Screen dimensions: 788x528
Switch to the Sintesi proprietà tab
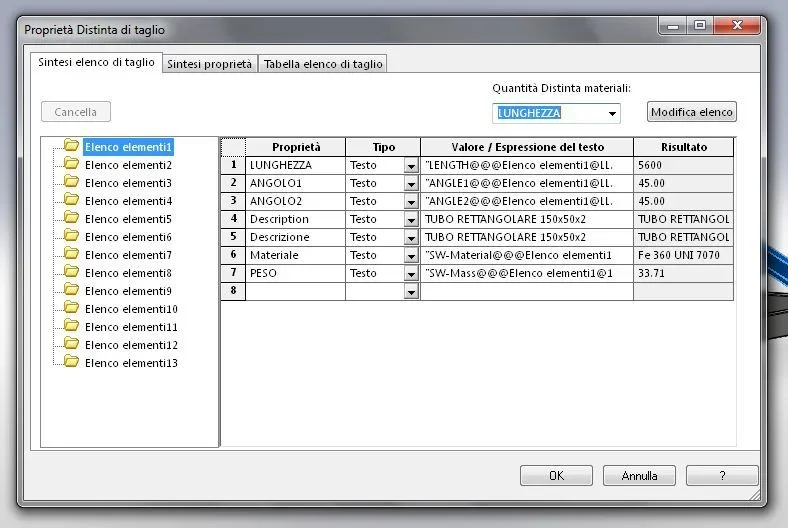[210, 64]
